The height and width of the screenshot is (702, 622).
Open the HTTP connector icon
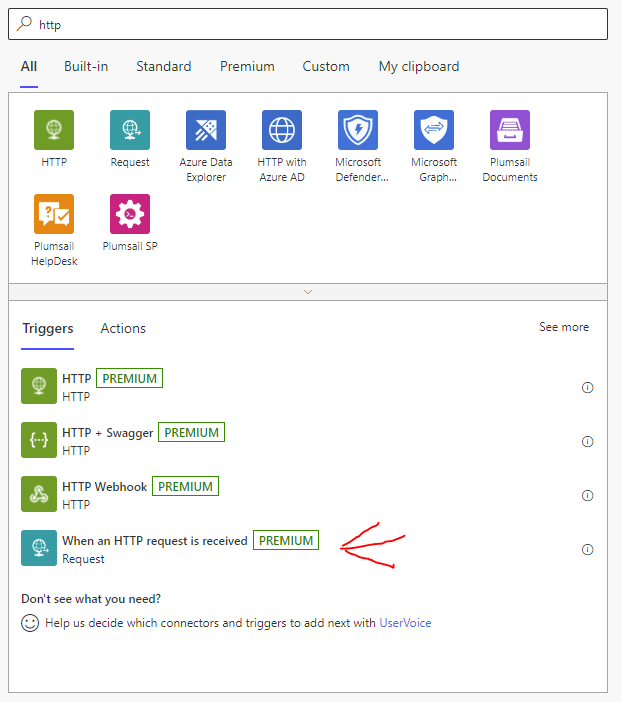(54, 130)
